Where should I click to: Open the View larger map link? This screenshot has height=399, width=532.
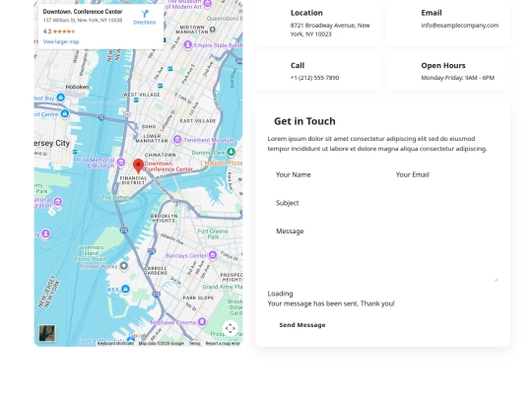tap(61, 41)
